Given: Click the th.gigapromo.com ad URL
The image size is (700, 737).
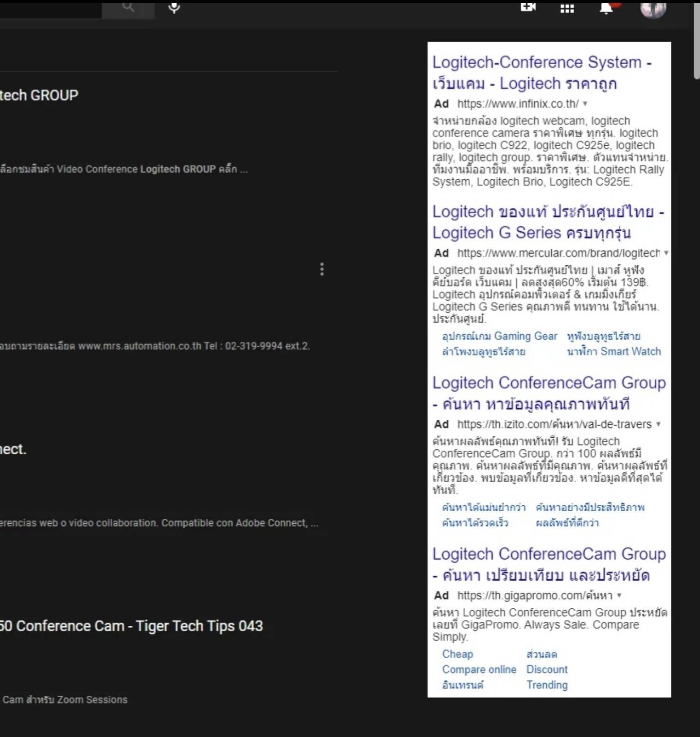Looking at the screenshot, I should pyautogui.click(x=535, y=595).
